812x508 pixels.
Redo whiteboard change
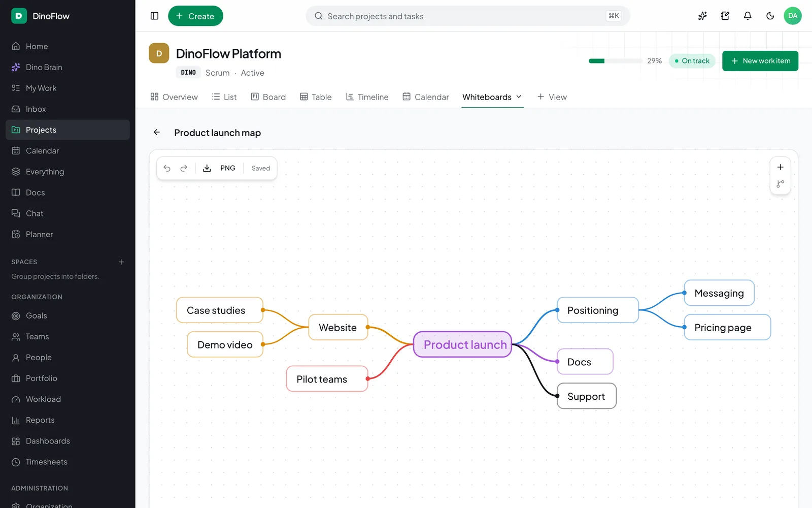[x=184, y=168]
